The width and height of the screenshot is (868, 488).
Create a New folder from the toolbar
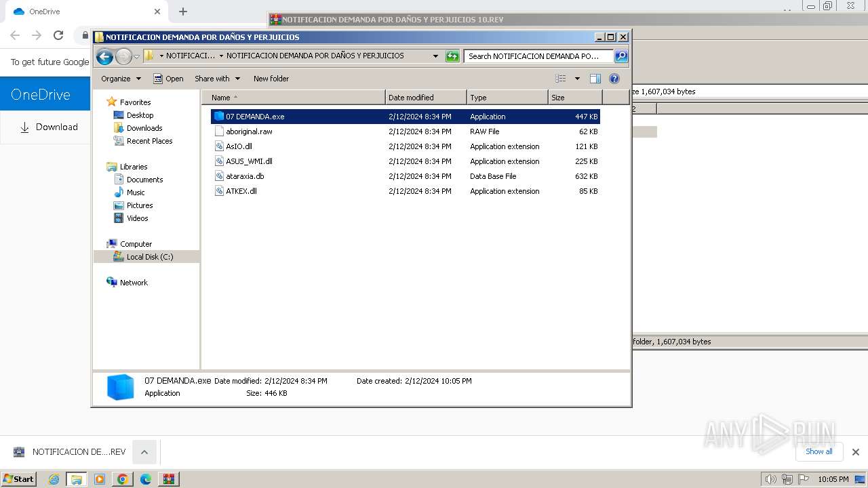point(271,79)
